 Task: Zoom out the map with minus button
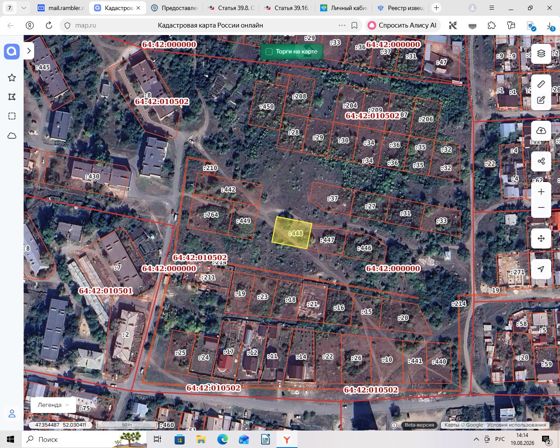[541, 208]
